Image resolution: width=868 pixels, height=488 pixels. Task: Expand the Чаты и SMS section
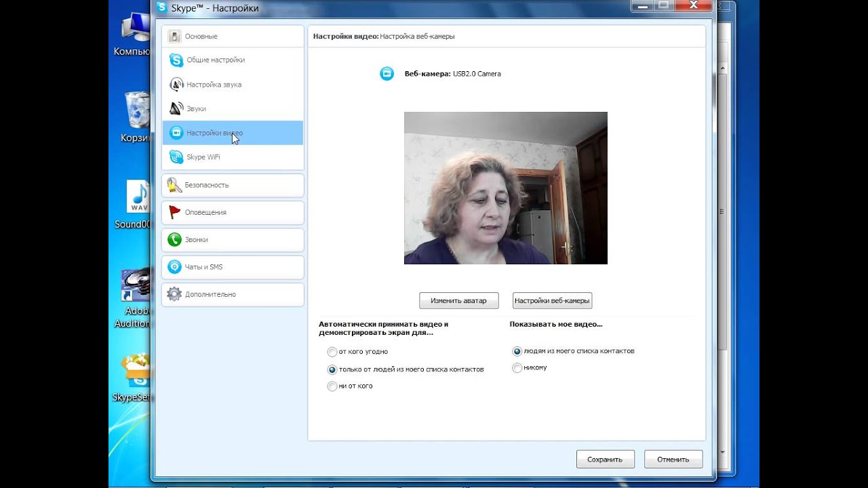click(233, 267)
